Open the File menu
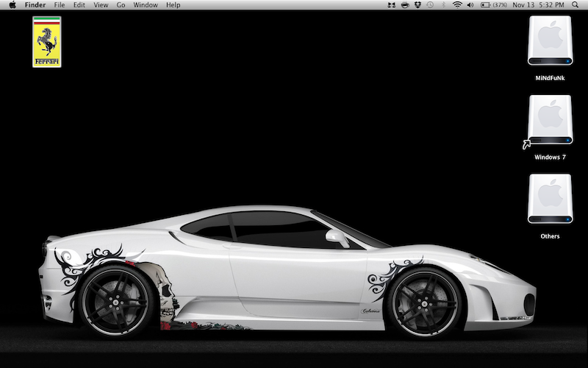Image resolution: width=588 pixels, height=368 pixels. point(60,5)
